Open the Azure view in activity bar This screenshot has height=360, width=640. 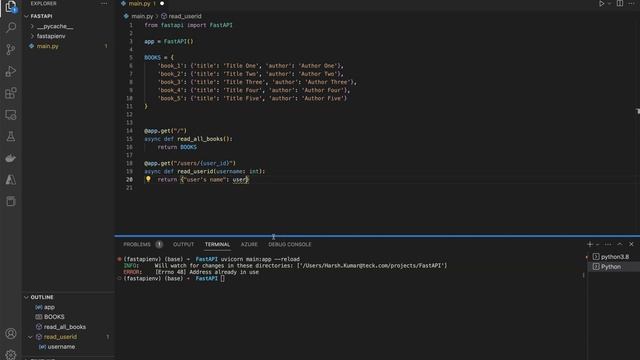coord(11,180)
